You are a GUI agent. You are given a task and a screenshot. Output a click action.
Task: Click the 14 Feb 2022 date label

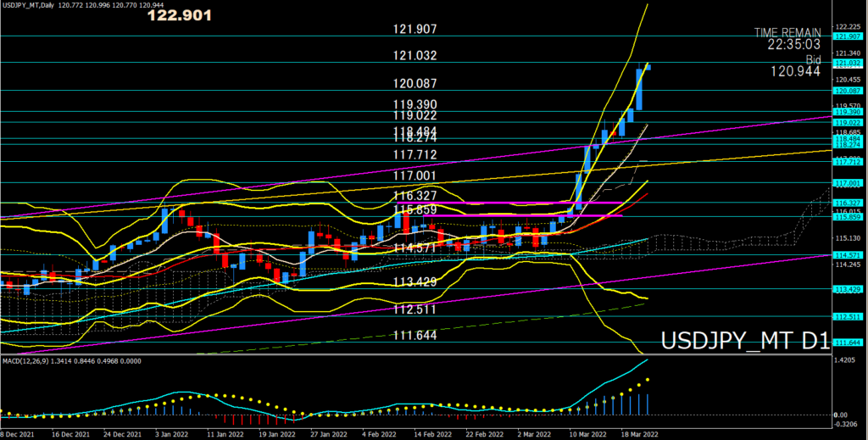coord(434,434)
